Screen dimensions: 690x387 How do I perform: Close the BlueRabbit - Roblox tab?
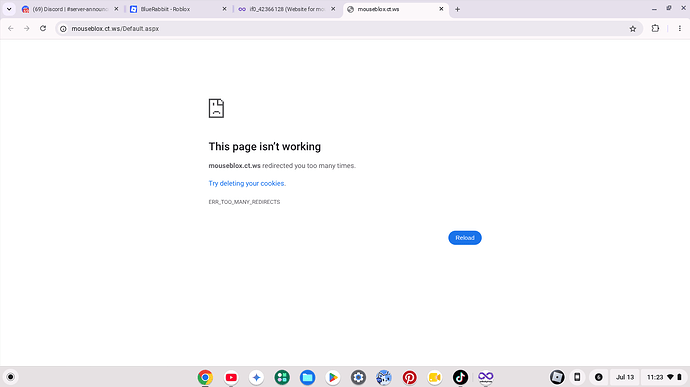pos(224,9)
